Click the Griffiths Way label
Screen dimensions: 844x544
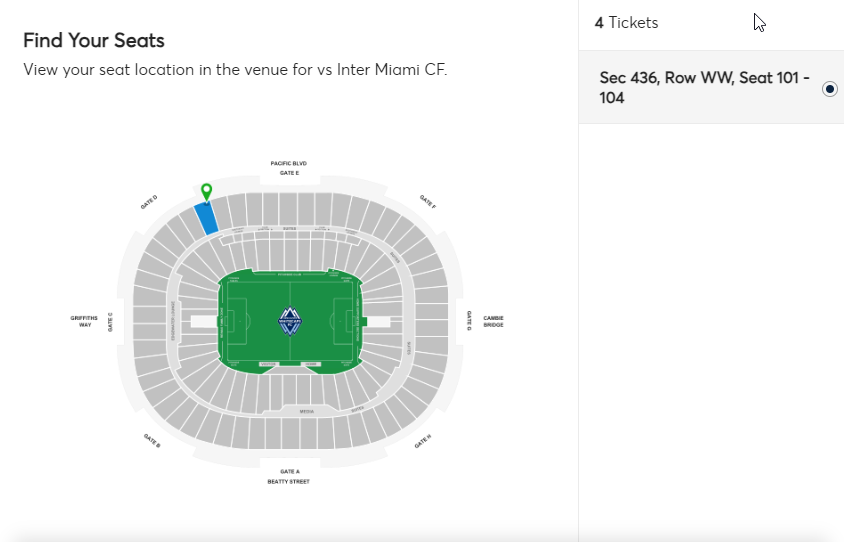(x=84, y=321)
